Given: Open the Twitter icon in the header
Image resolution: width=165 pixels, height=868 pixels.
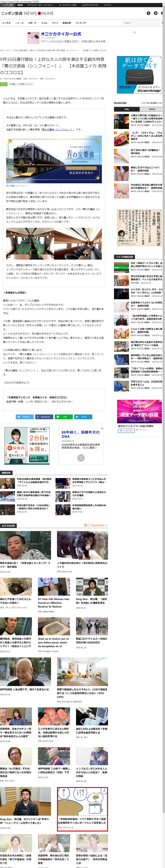Looking at the screenshot, I should coord(156,13).
